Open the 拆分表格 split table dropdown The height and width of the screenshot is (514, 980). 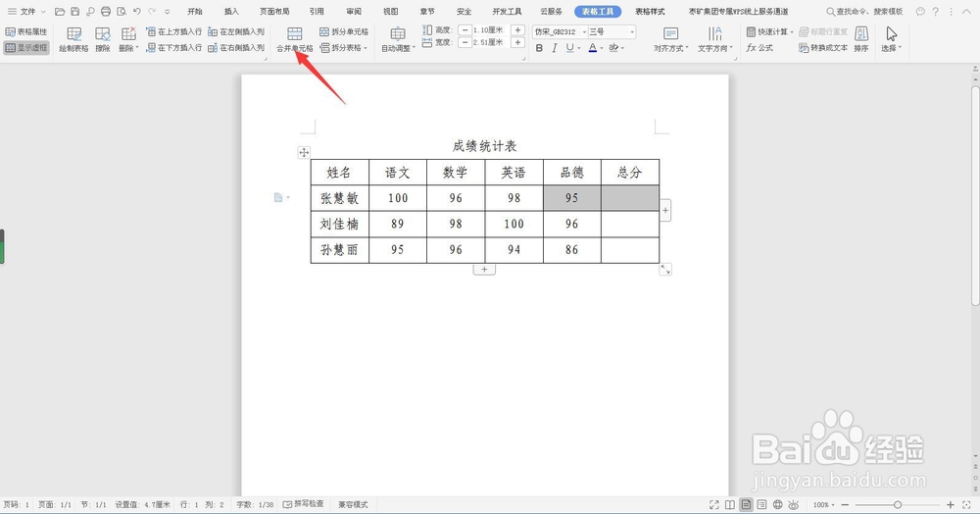coord(344,47)
